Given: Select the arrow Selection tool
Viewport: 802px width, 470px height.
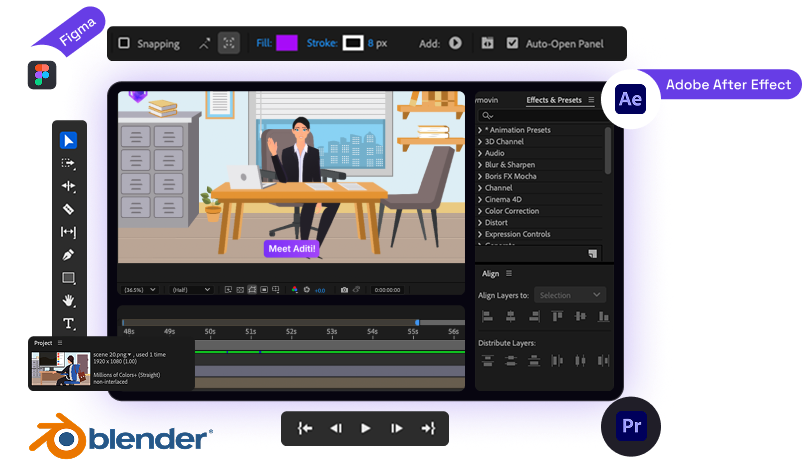Looking at the screenshot, I should click(x=69, y=140).
